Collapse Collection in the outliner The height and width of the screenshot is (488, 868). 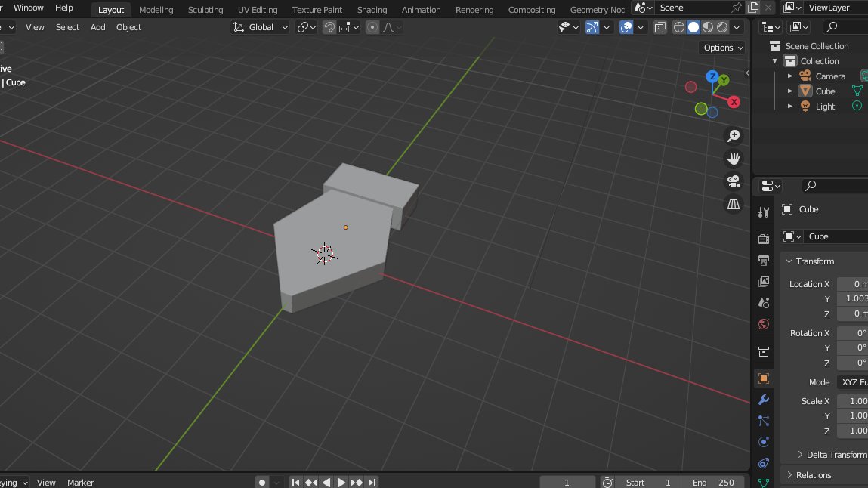point(775,61)
